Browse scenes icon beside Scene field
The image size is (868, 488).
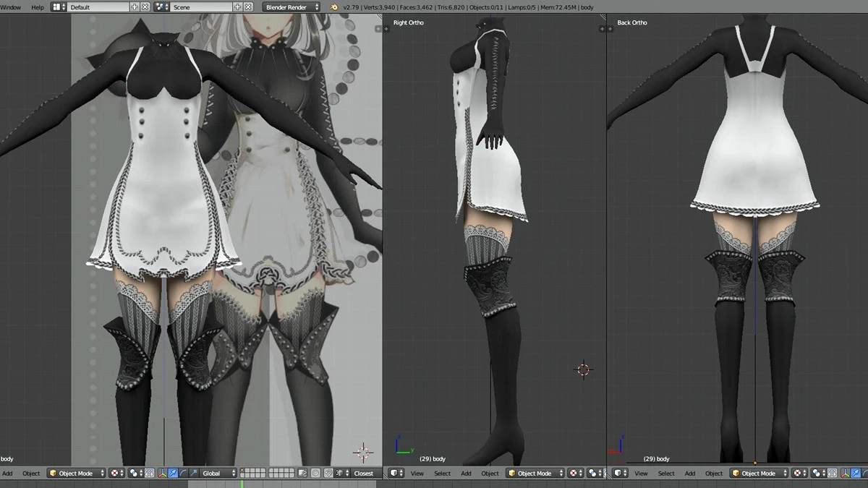tap(162, 7)
